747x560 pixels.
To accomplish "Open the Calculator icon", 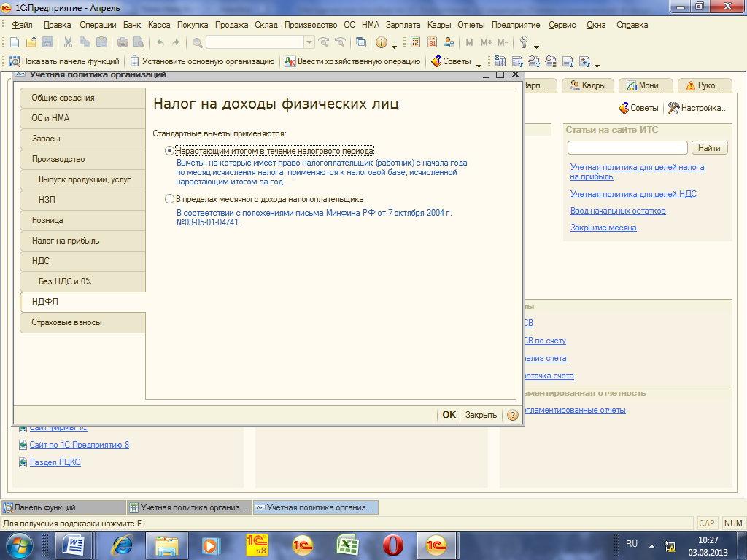I will 415,42.
